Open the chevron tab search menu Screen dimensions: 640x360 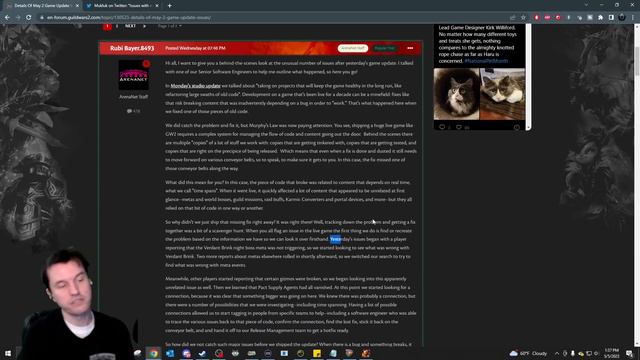[x=586, y=5]
